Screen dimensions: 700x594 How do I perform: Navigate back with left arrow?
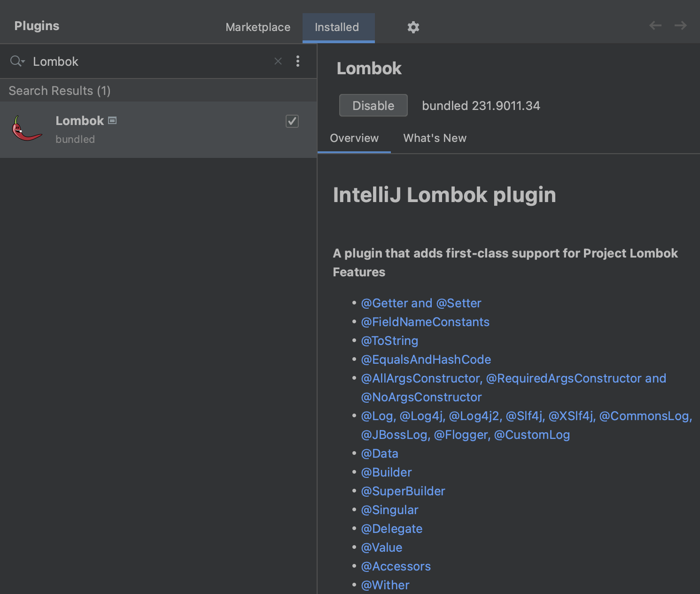(655, 25)
